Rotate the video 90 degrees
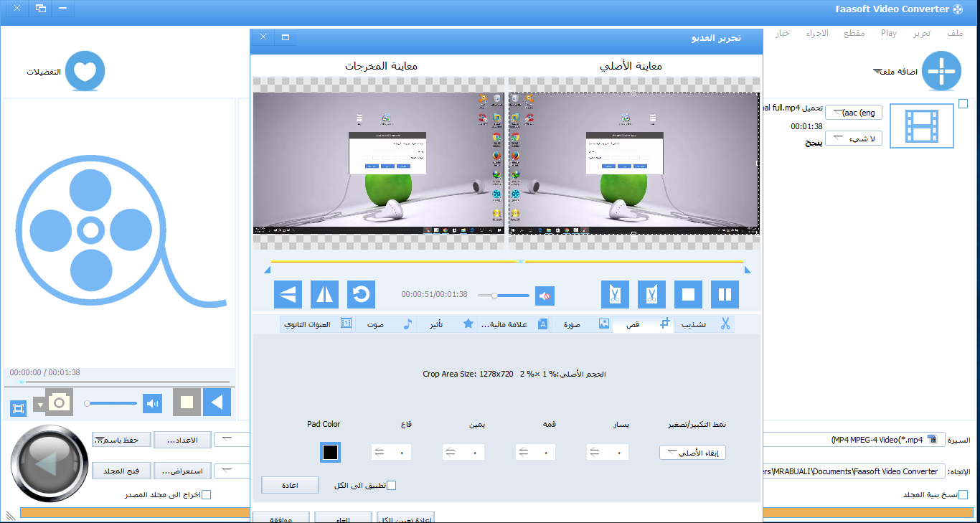The width and height of the screenshot is (980, 523). click(x=361, y=294)
